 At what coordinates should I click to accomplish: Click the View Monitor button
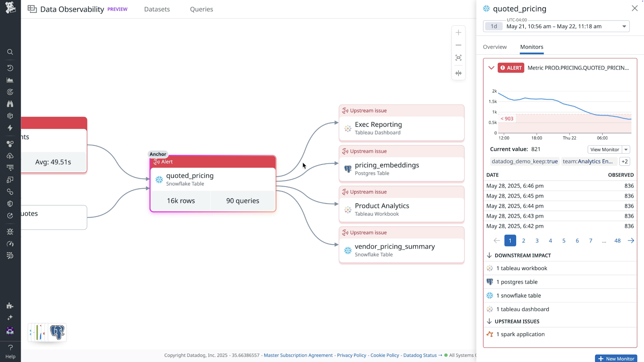605,150
